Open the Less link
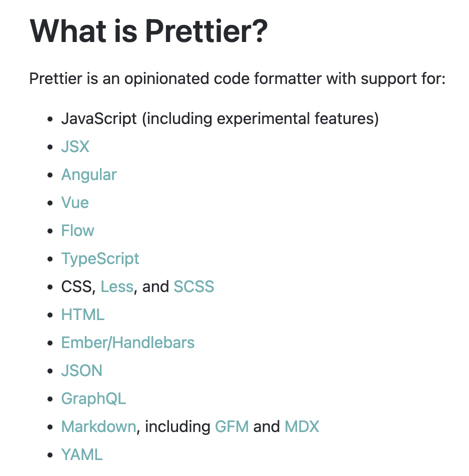This screenshot has width=469, height=476. [x=117, y=286]
